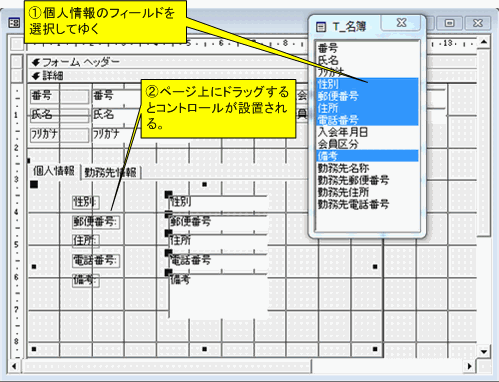Click the 電話番号 label control
Image resolution: width=499 pixels, height=382 pixels.
coord(96,260)
